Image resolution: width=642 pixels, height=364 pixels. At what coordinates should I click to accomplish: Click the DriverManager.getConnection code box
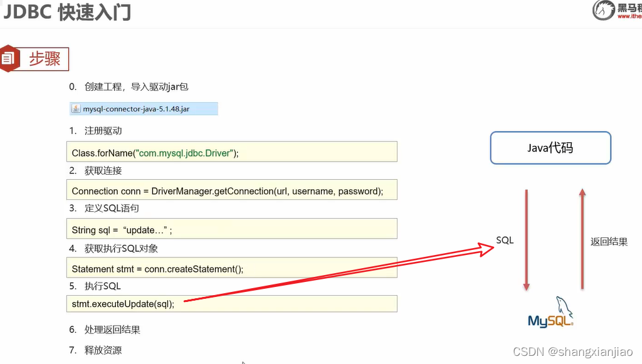point(232,190)
